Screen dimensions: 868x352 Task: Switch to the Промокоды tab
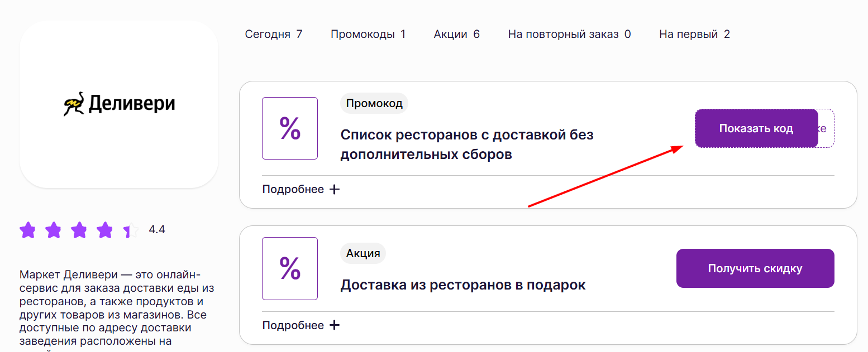click(x=369, y=33)
